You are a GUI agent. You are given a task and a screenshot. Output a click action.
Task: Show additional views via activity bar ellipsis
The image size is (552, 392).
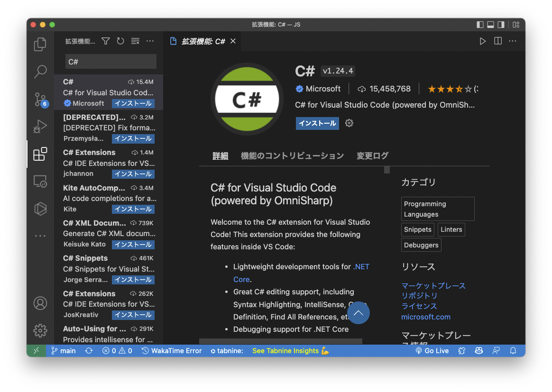(x=40, y=236)
